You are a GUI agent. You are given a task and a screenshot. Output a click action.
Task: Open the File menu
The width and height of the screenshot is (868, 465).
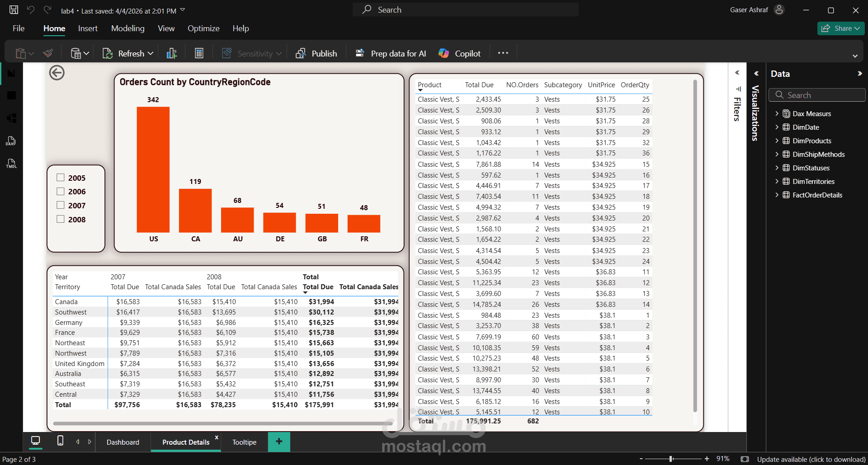tap(19, 28)
